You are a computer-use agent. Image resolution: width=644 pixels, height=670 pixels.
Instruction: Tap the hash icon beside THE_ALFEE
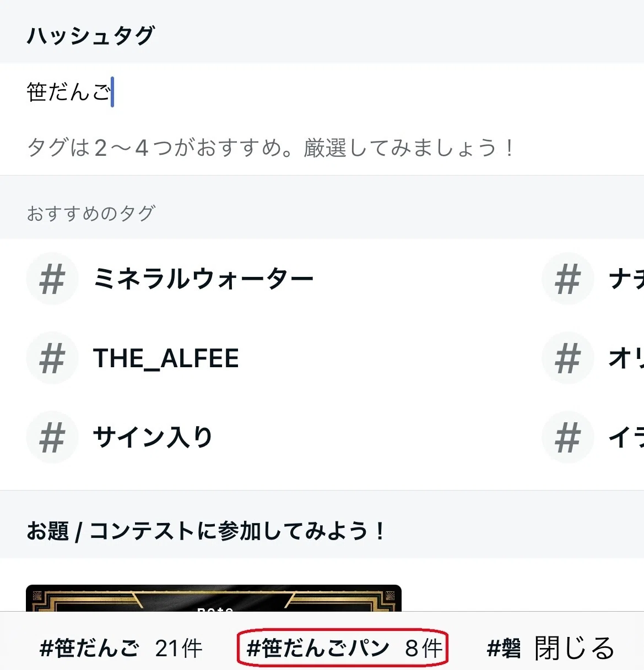pos(52,358)
